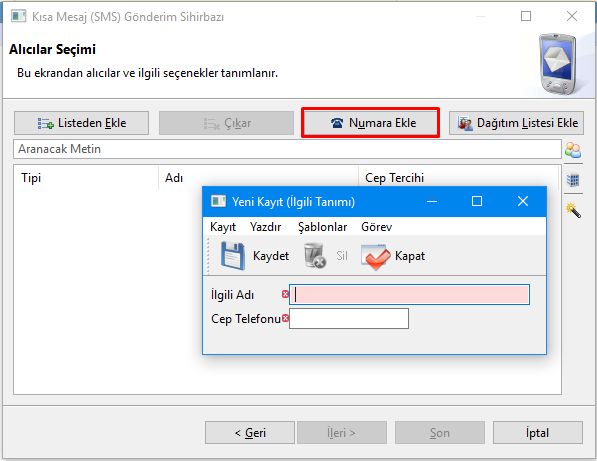
Task: Click the blue grid icon on right sidebar
Action: 573,179
